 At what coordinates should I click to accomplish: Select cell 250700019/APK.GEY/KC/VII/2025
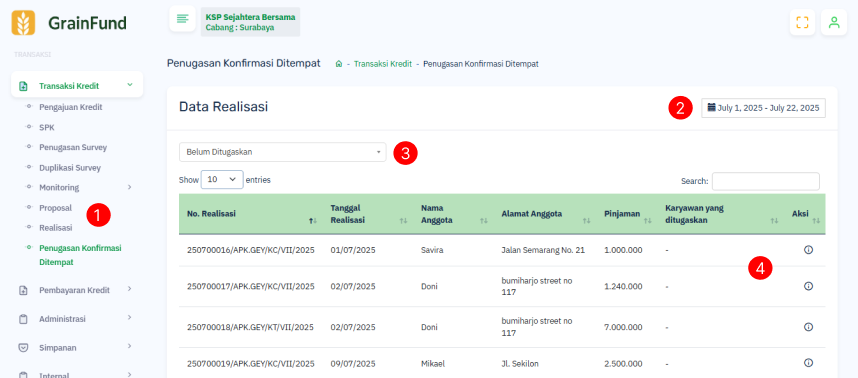(x=251, y=363)
